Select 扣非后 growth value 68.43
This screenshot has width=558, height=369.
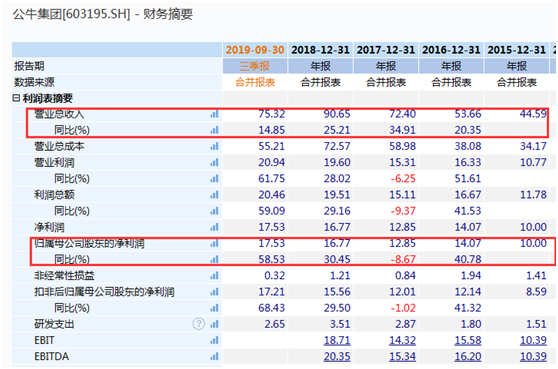click(x=272, y=308)
